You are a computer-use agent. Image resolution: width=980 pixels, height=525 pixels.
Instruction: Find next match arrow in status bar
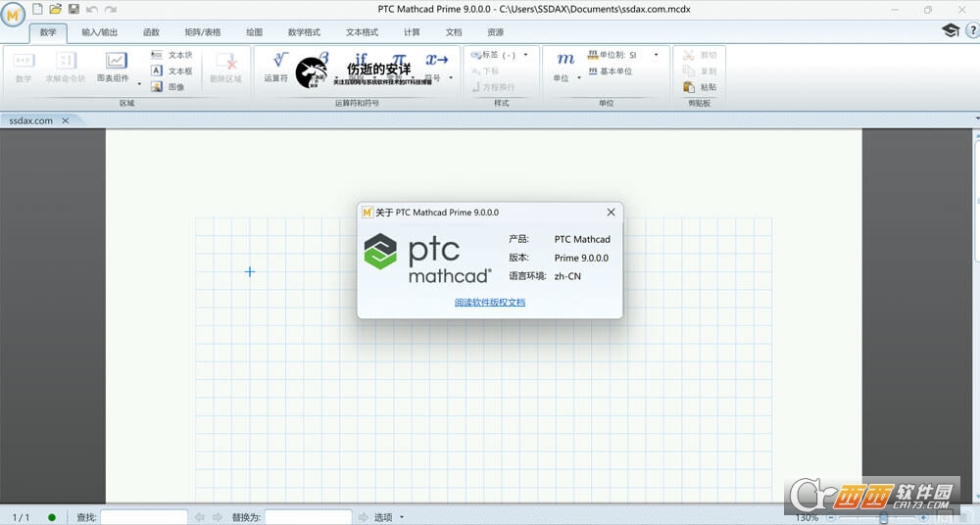(217, 517)
